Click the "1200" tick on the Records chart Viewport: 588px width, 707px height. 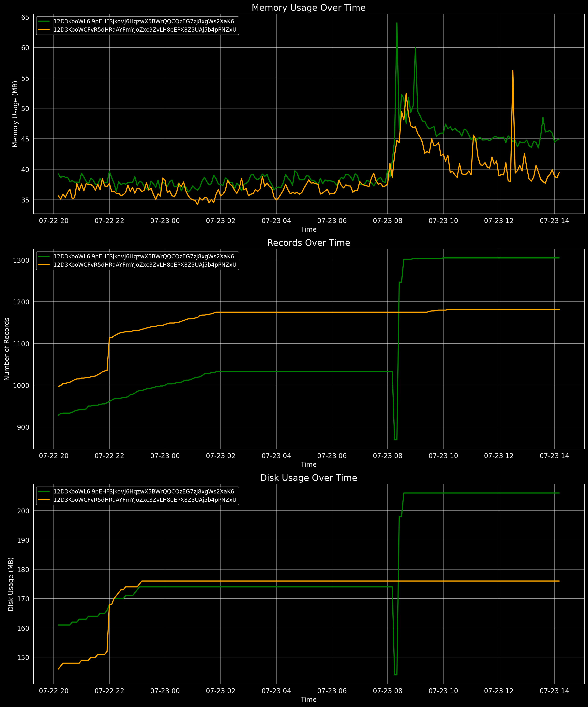21,302
